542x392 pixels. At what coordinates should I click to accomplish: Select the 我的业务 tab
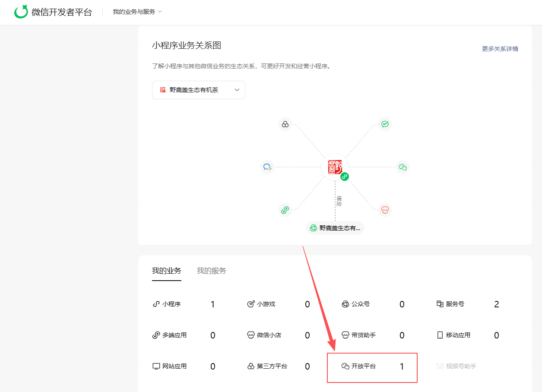tap(167, 271)
